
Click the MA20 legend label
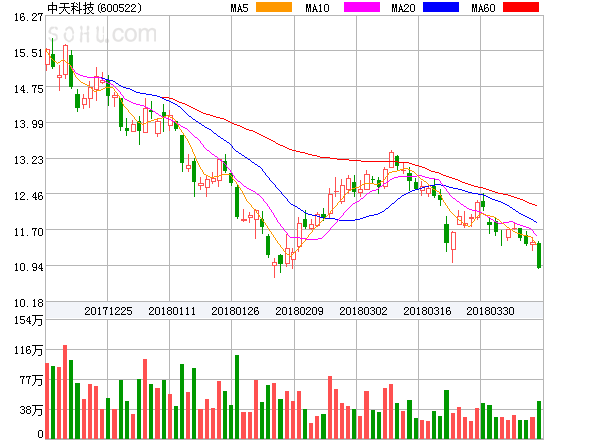pos(403,8)
